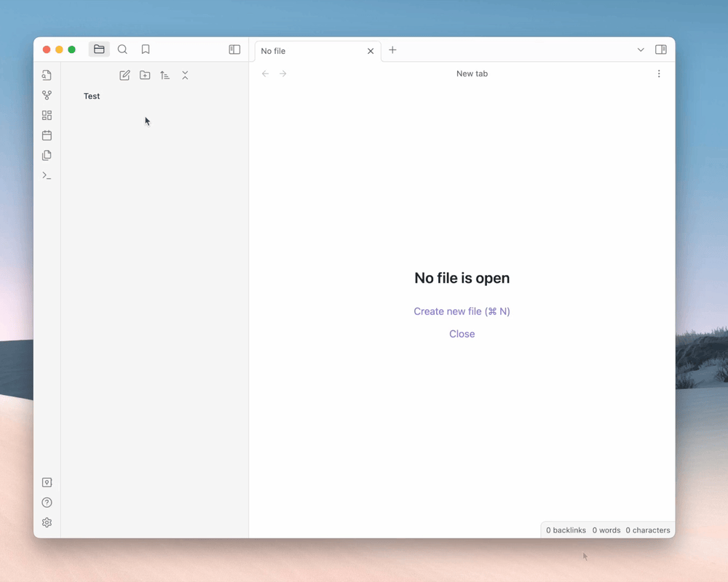
Task: Collapse the left sidebar
Action: pos(234,49)
